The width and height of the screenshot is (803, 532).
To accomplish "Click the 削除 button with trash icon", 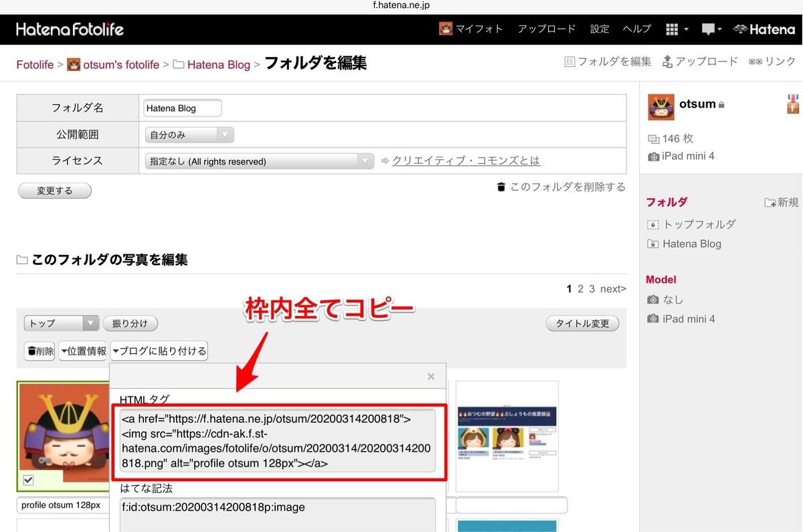I will [x=39, y=351].
